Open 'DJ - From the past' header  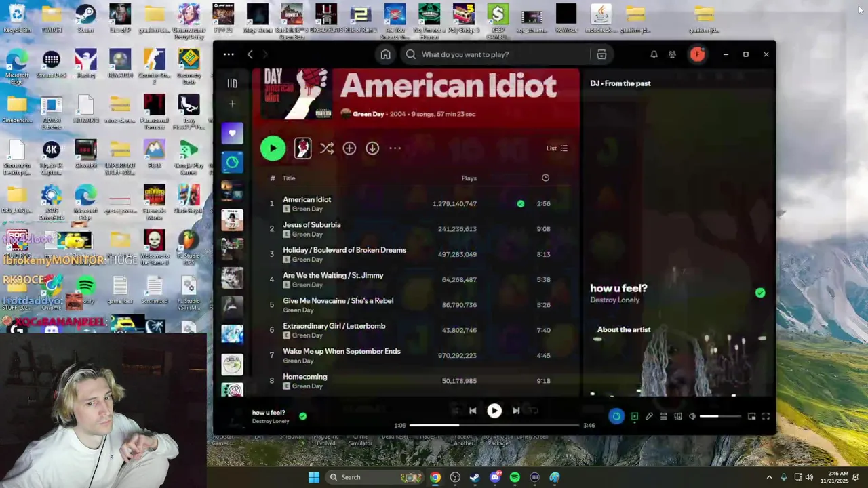[620, 83]
